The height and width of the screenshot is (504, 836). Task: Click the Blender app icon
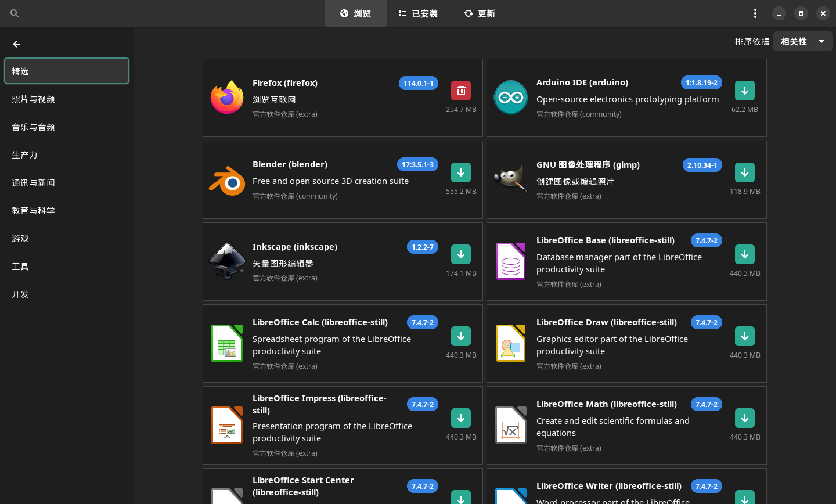tap(227, 180)
